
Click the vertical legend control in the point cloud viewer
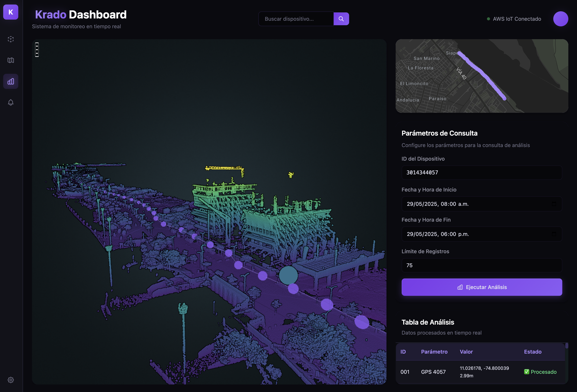pyautogui.click(x=37, y=50)
